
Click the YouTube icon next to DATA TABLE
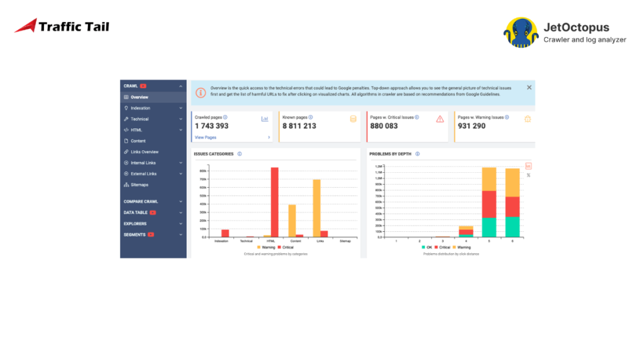(153, 213)
